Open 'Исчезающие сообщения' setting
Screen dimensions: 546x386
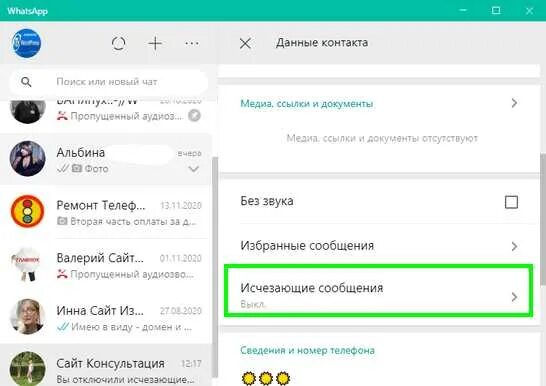379,291
